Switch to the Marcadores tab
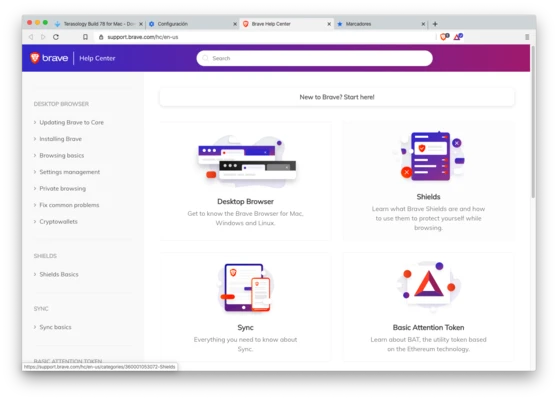Screen dimensions: 558x400 point(381,24)
